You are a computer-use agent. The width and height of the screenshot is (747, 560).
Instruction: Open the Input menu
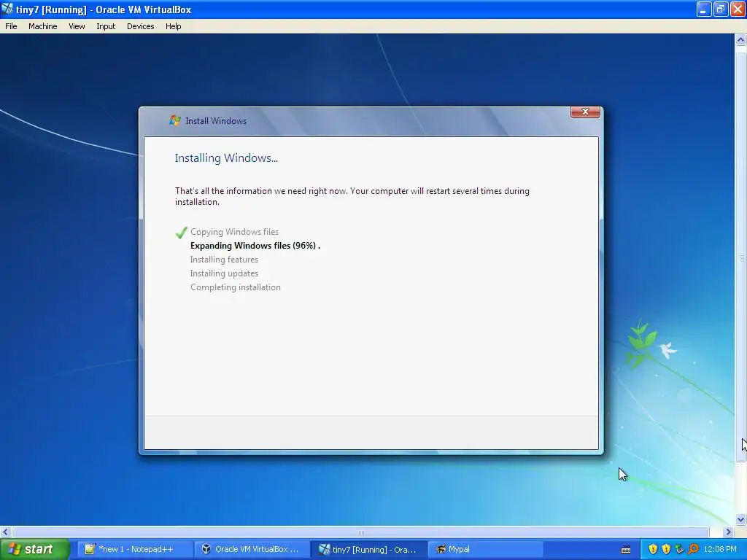tap(106, 26)
